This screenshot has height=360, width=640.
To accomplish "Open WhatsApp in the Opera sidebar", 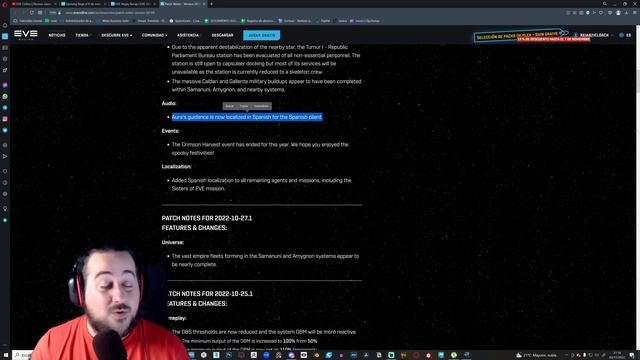I will (5, 97).
